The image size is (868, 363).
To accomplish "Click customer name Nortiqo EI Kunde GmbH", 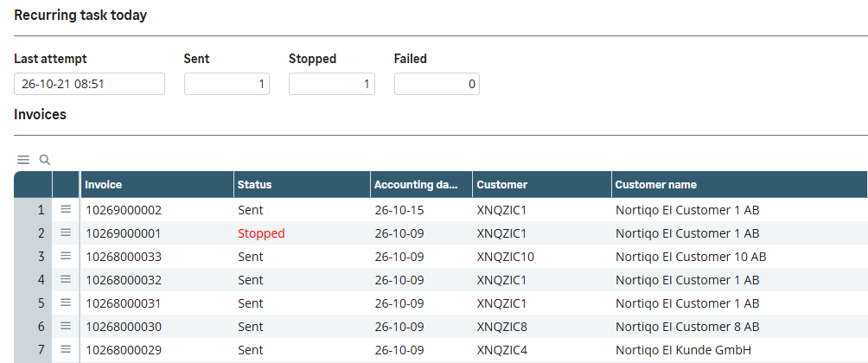I will coord(683,350).
